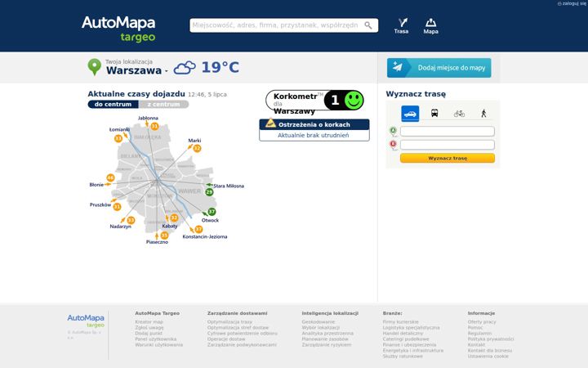This screenshot has width=588, height=368.
Task: Click the Pruszków travel time badge
Action: click(x=117, y=207)
